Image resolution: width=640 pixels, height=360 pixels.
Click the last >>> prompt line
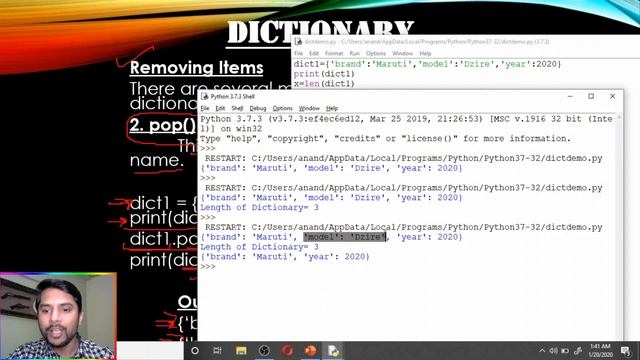[207, 267]
